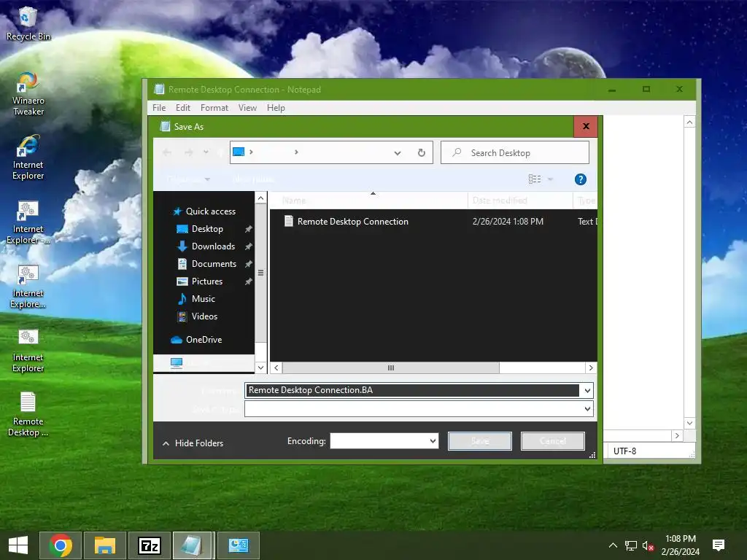Go to Documents folder in navigation pane
The height and width of the screenshot is (560, 747).
pos(214,264)
